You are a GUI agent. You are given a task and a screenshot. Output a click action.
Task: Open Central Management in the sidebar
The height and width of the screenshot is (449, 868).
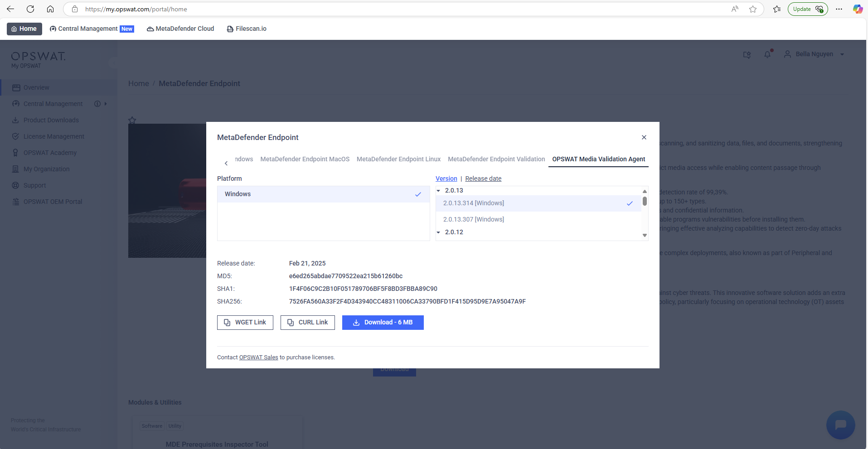tap(53, 104)
